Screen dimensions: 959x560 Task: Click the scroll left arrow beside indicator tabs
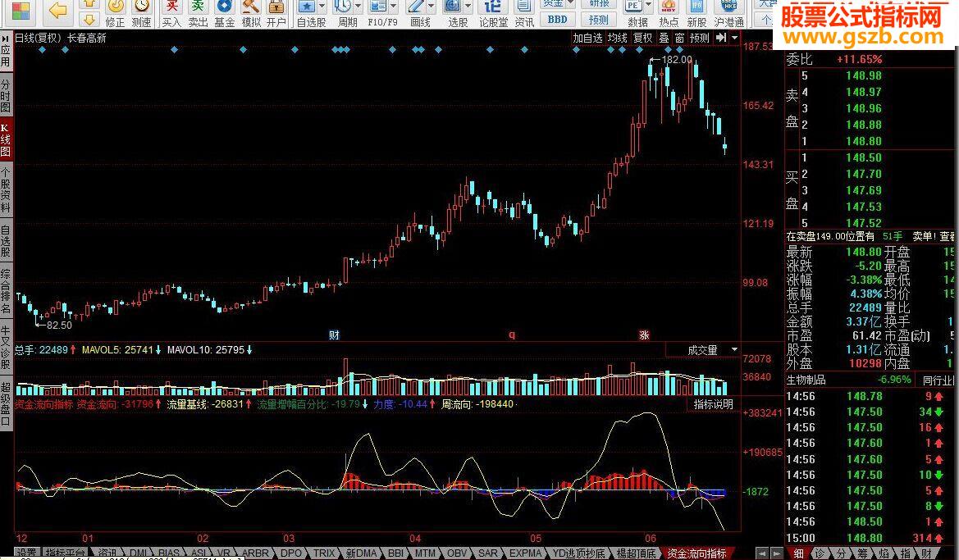761,554
